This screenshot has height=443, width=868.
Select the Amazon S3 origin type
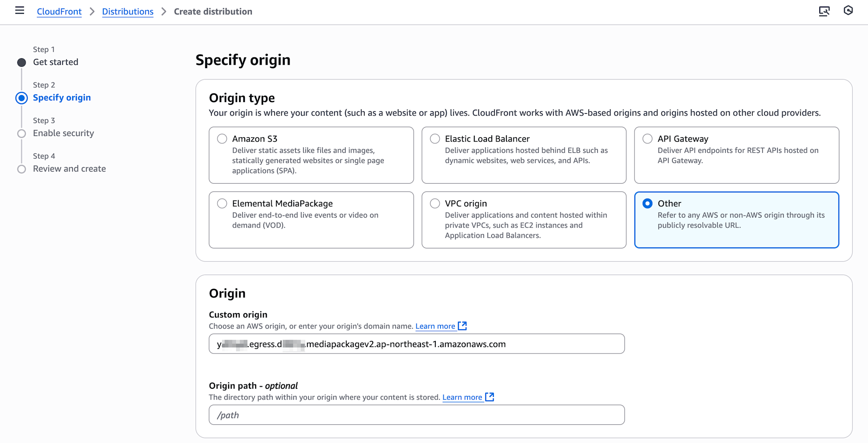point(222,139)
